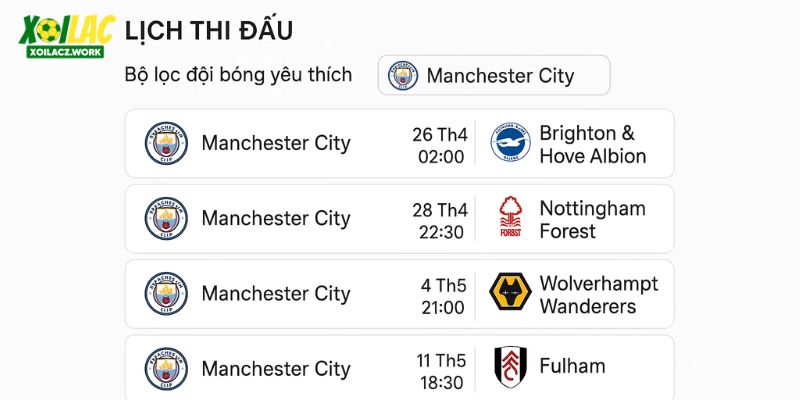Click the Fulham club crest
Image resolution: width=800 pixels, height=400 pixels.
click(511, 367)
